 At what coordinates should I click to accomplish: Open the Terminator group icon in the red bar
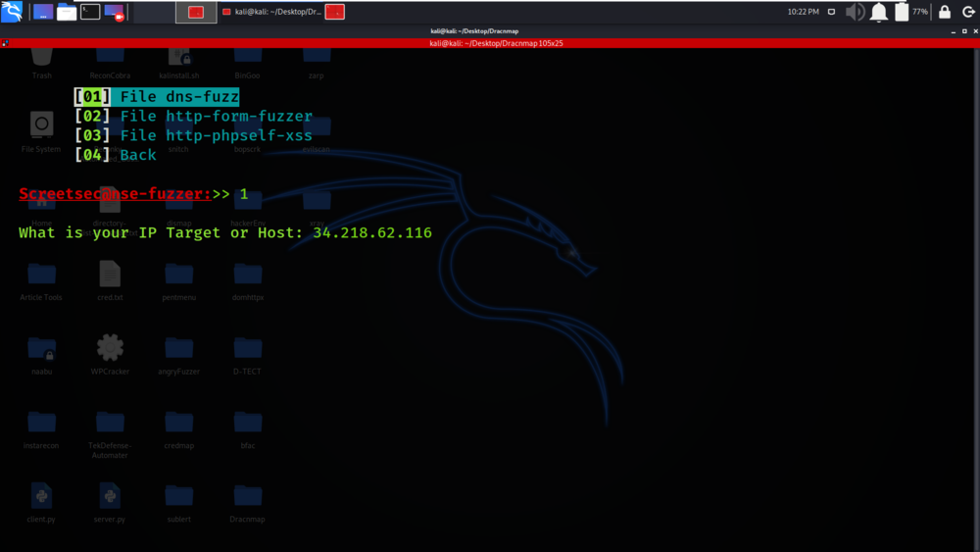(5, 43)
